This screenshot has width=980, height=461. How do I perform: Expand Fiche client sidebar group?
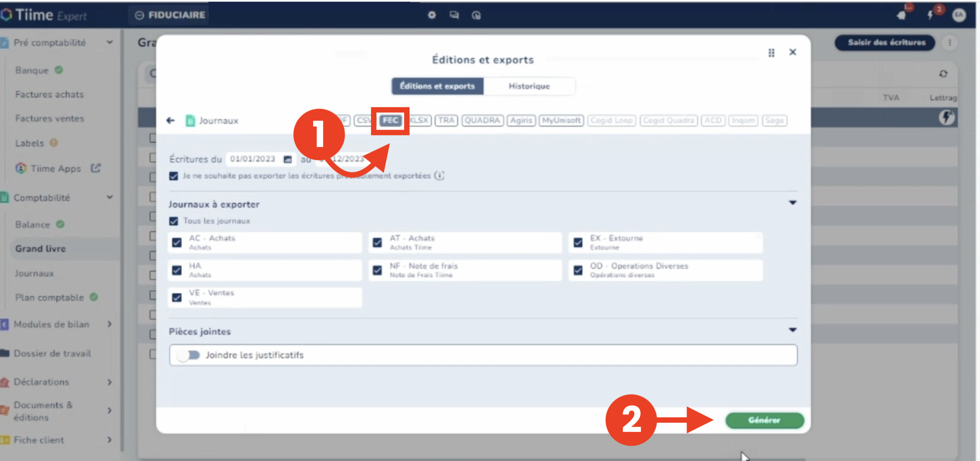click(x=109, y=440)
